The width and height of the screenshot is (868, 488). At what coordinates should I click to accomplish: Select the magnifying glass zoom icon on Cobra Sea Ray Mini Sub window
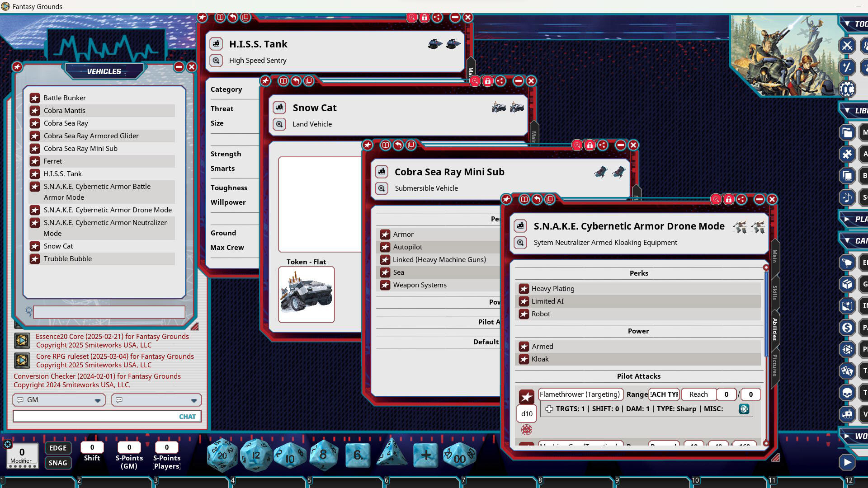pyautogui.click(x=577, y=145)
